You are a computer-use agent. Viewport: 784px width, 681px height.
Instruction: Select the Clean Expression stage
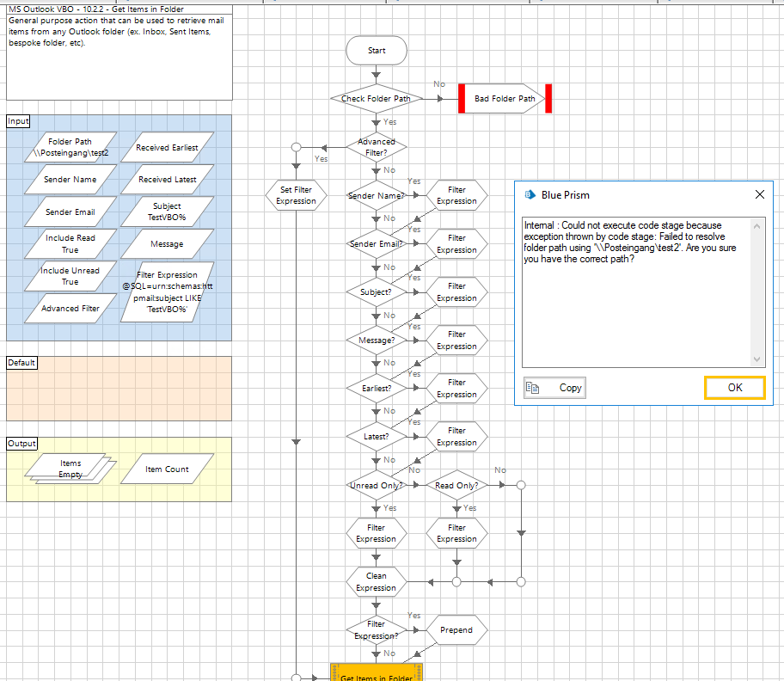click(x=376, y=582)
